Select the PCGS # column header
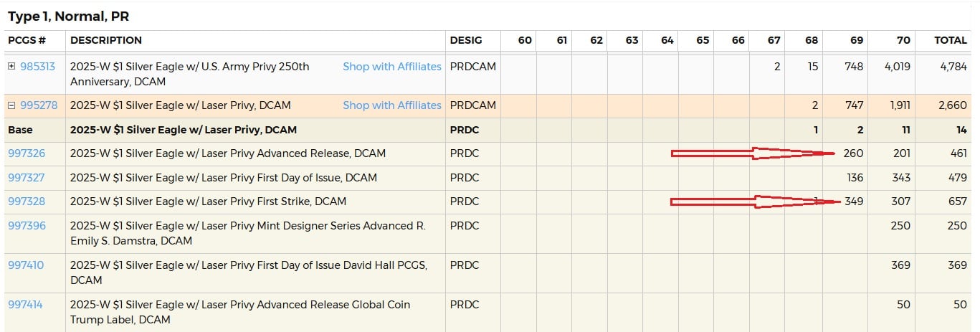Screen dimensions: 980x332 pyautogui.click(x=27, y=40)
